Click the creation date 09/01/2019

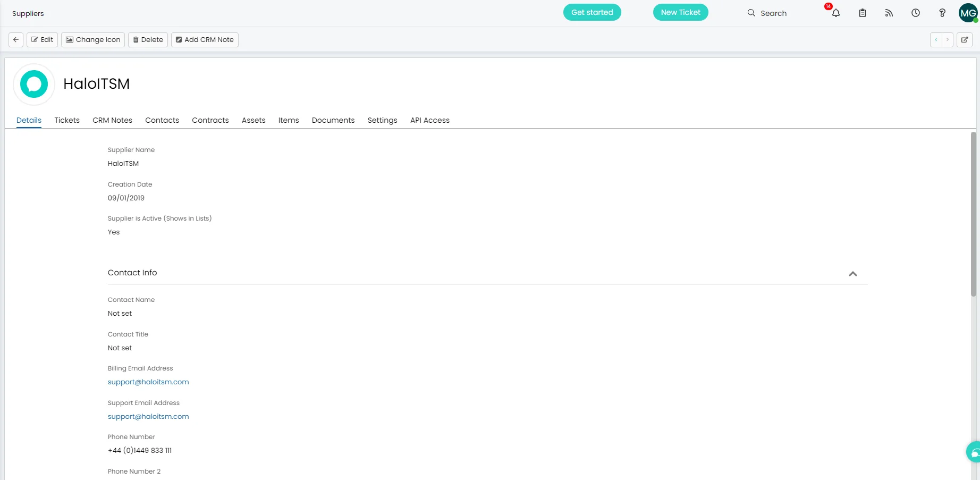(126, 198)
